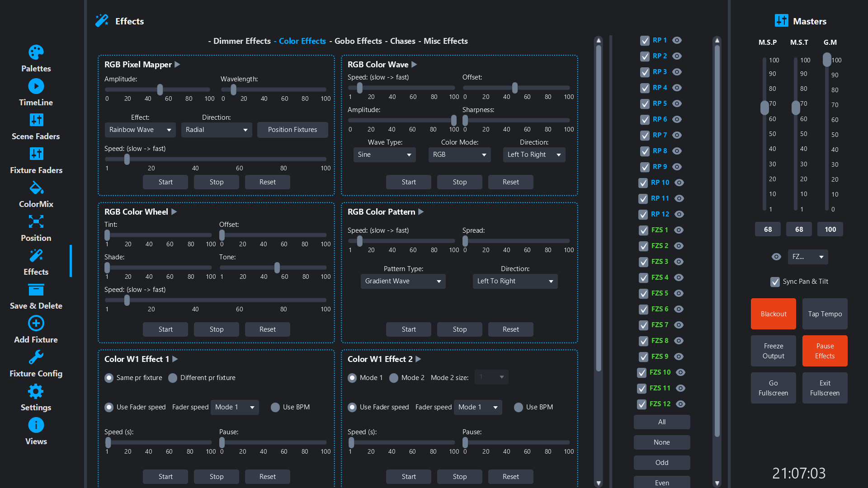This screenshot has height=488, width=868.
Task: Switch to the Gobo Effects tab
Action: coord(357,41)
